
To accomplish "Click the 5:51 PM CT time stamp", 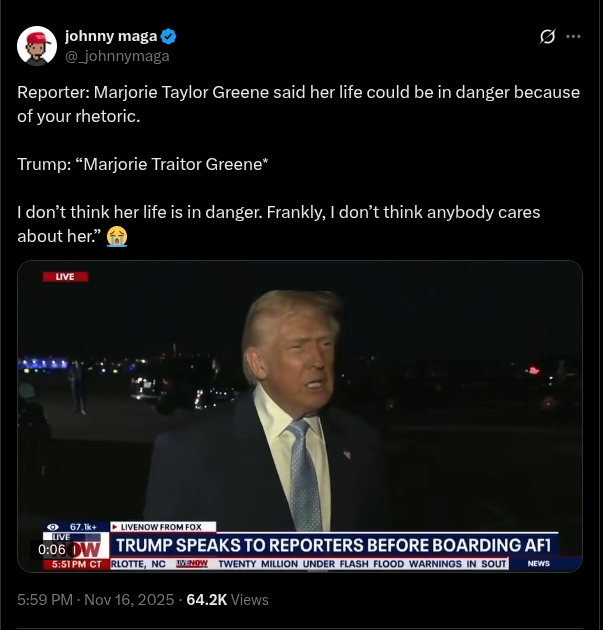I will click(x=76, y=564).
